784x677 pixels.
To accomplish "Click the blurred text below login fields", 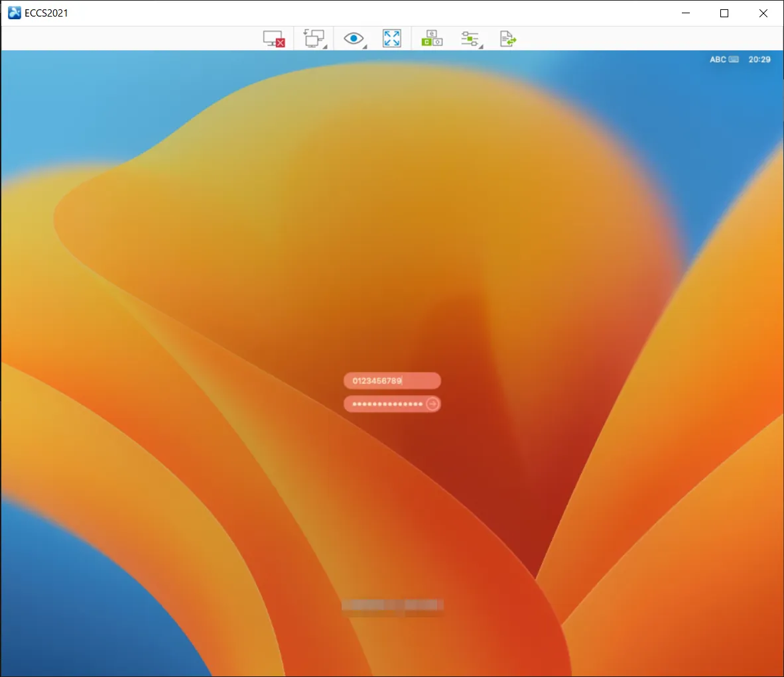I will click(392, 605).
